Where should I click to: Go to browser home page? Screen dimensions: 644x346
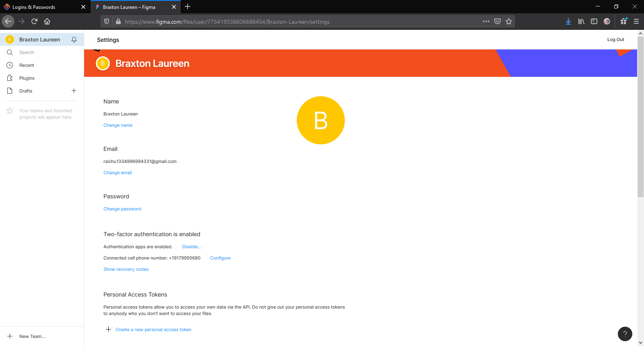(47, 21)
